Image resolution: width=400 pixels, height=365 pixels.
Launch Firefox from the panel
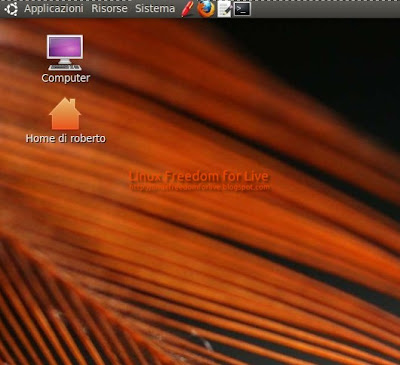[206, 9]
